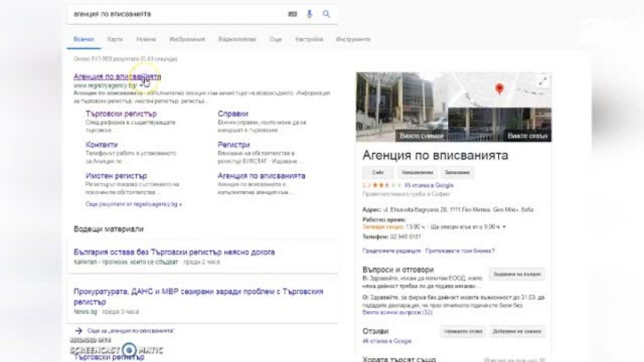This screenshot has height=362, width=644.
Task: Open 'Инструменти' in the search toolbar
Action: click(x=353, y=40)
